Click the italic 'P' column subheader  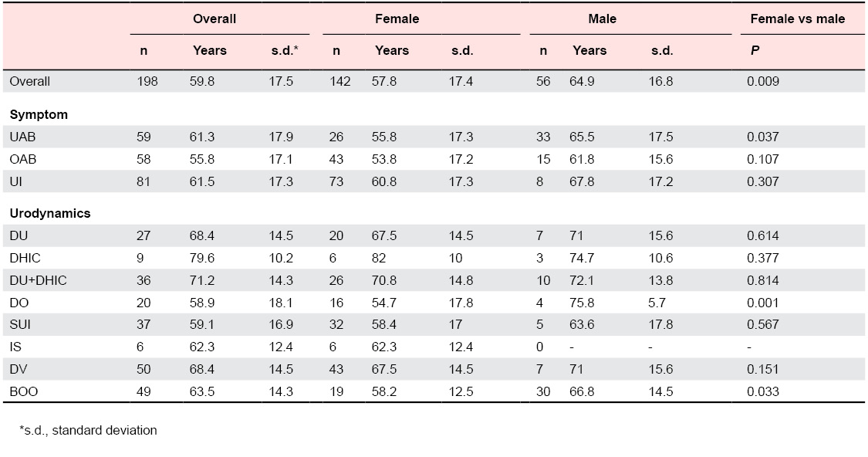[751, 50]
